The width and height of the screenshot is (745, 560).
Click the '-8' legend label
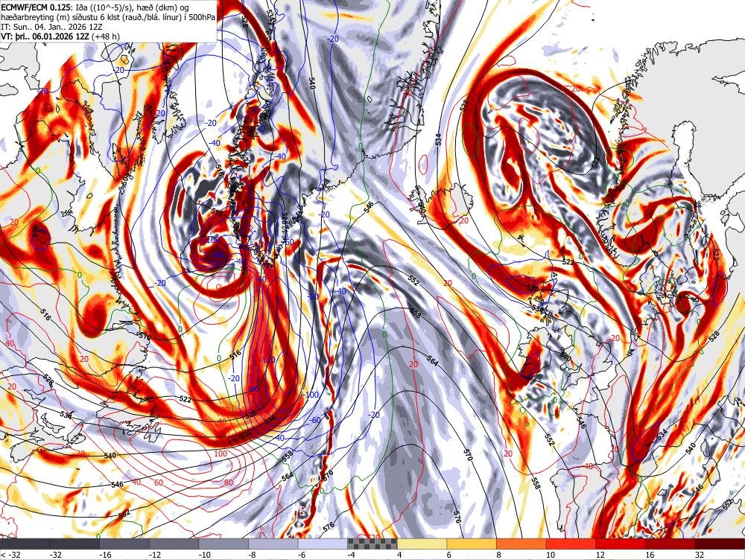coord(252,555)
